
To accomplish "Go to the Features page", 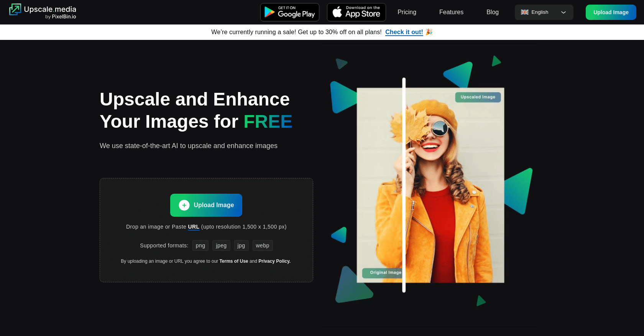I will coord(451,12).
